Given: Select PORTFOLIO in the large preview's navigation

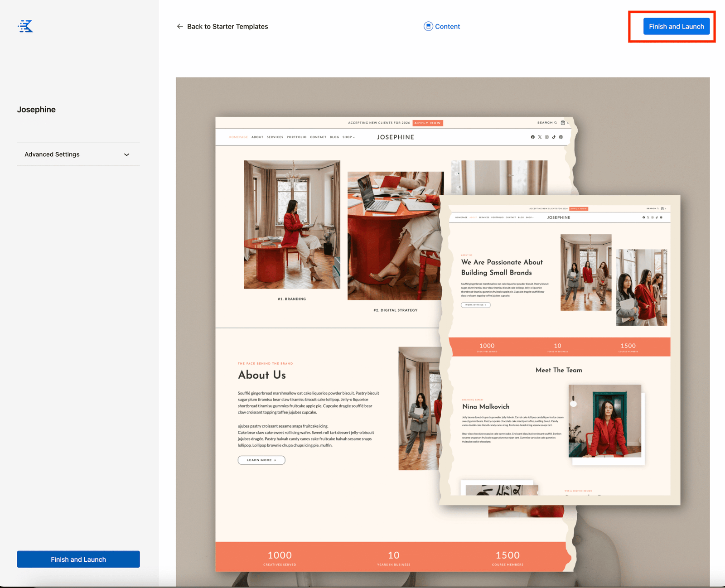Looking at the screenshot, I should coord(296,137).
